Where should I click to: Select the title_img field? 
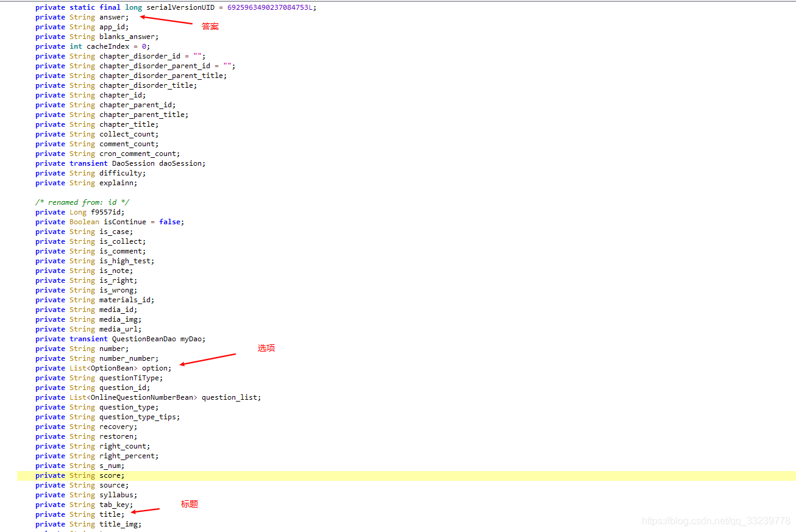point(88,524)
